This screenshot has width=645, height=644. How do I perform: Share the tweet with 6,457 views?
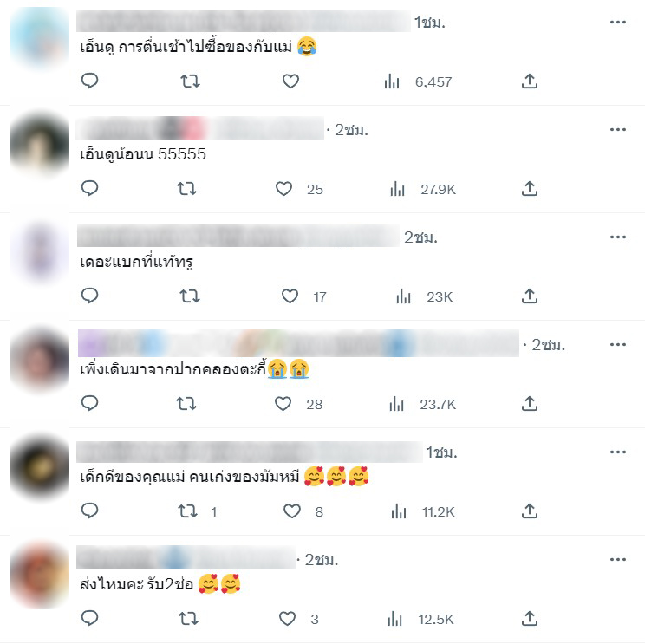click(530, 81)
